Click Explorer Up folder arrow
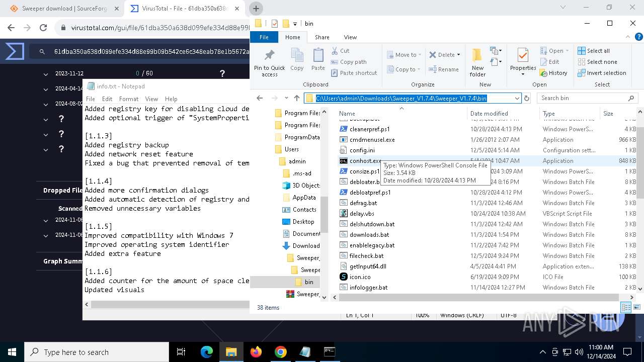 297,98
